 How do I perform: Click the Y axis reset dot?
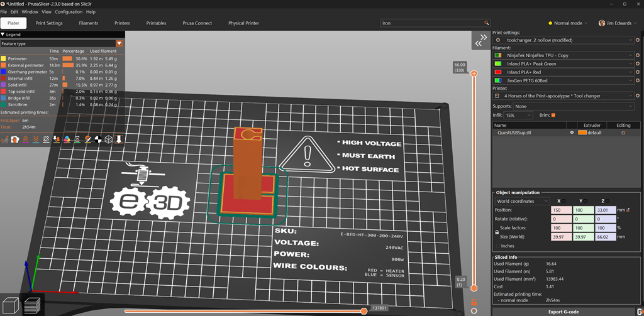point(587,201)
